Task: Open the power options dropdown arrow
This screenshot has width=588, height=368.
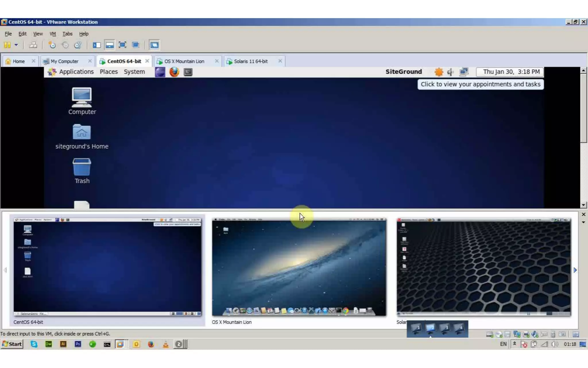Action: tap(16, 45)
